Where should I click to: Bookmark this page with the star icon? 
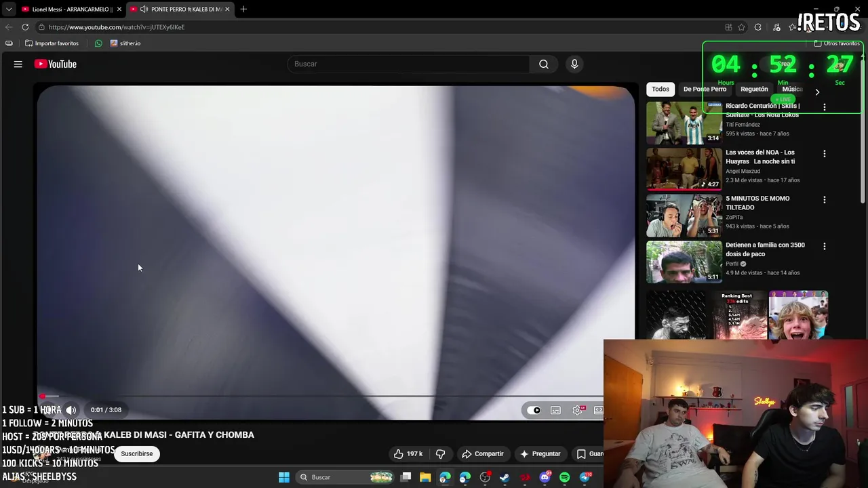tap(741, 27)
